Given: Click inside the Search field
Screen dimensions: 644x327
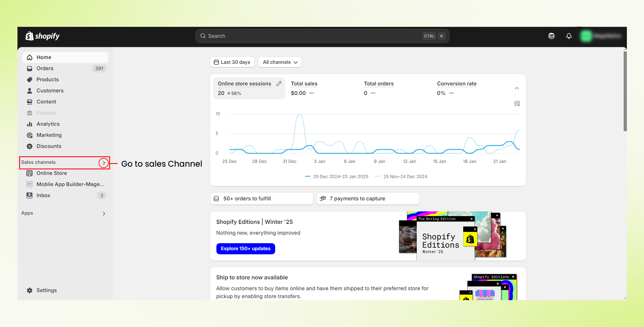Looking at the screenshot, I should click(x=312, y=36).
